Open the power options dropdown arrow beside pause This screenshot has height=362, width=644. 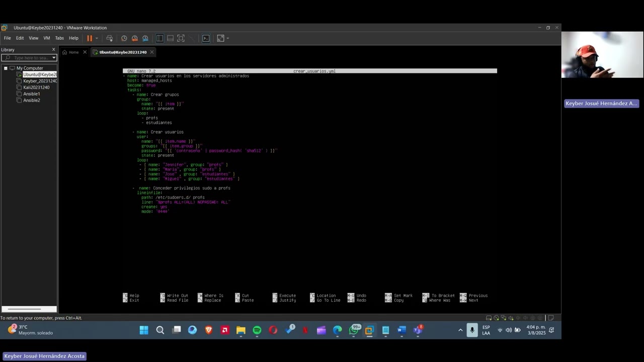pyautogui.click(x=97, y=38)
